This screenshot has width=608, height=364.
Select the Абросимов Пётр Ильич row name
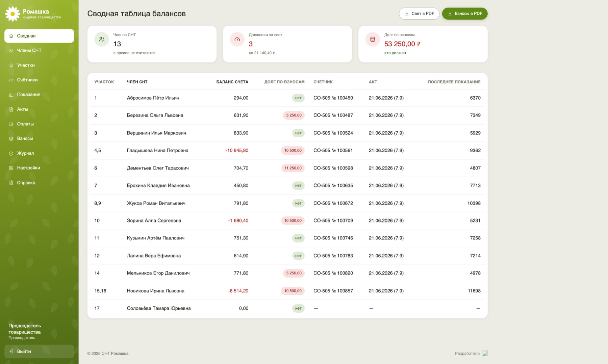point(153,98)
